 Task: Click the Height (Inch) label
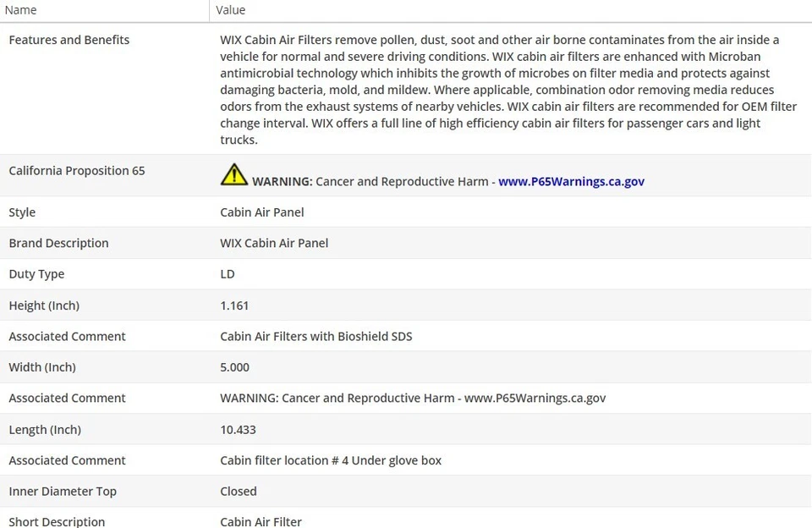click(44, 305)
